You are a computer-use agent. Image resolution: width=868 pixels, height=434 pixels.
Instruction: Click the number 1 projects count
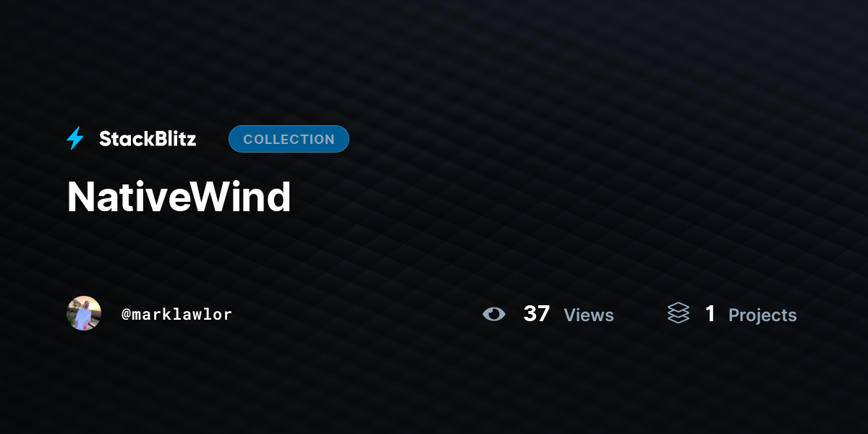pos(710,314)
